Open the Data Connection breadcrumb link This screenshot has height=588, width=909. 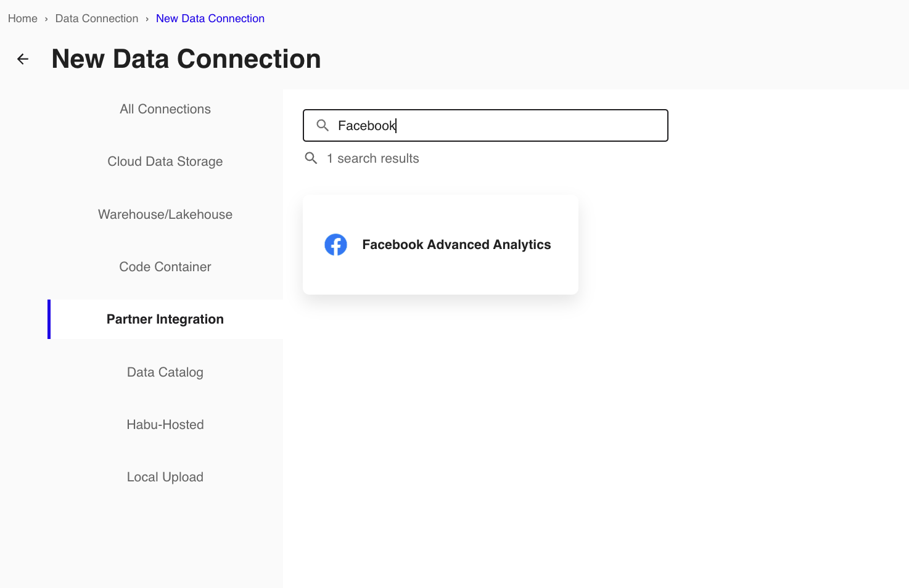click(x=97, y=18)
